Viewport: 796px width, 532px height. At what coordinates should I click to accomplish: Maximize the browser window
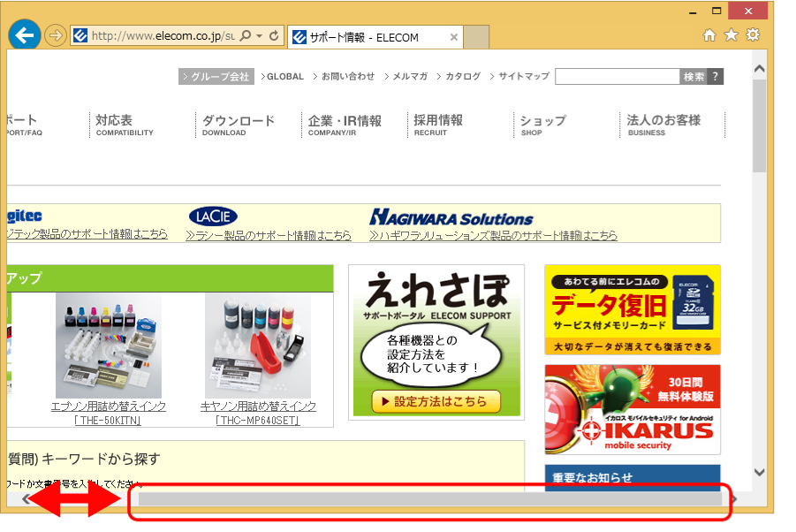(716, 11)
